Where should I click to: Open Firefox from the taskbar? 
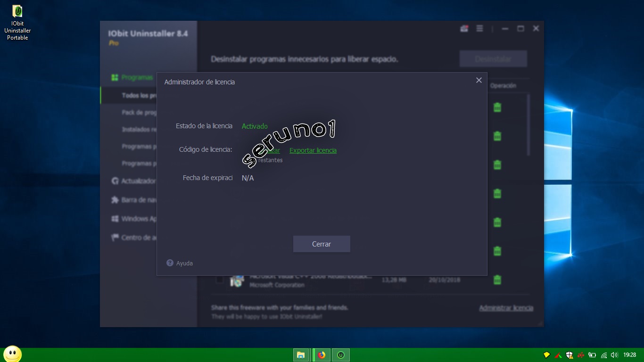click(321, 354)
